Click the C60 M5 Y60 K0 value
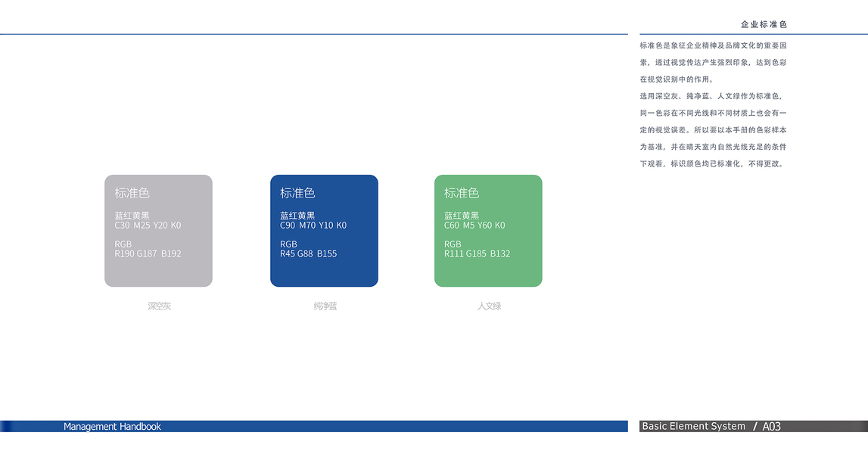 pos(474,225)
